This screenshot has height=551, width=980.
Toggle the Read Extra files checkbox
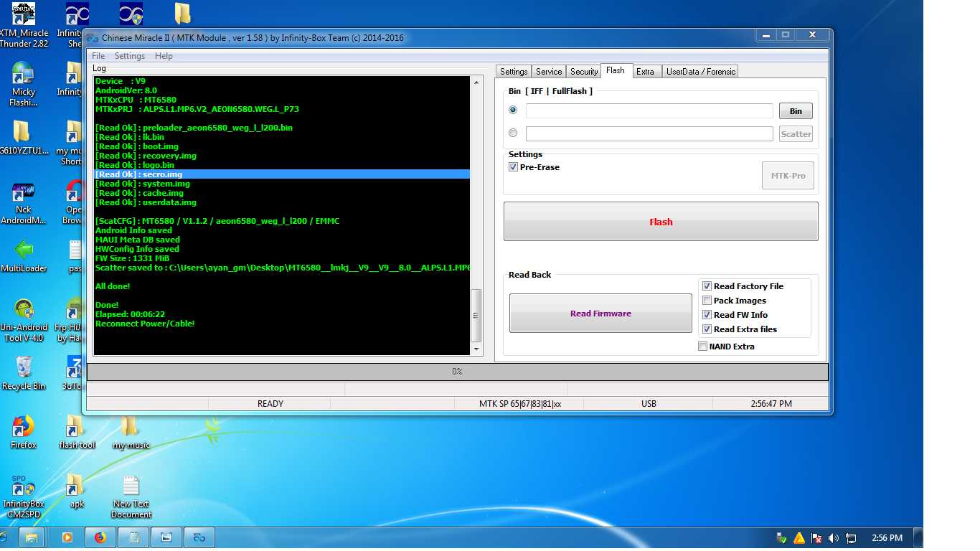pos(707,329)
